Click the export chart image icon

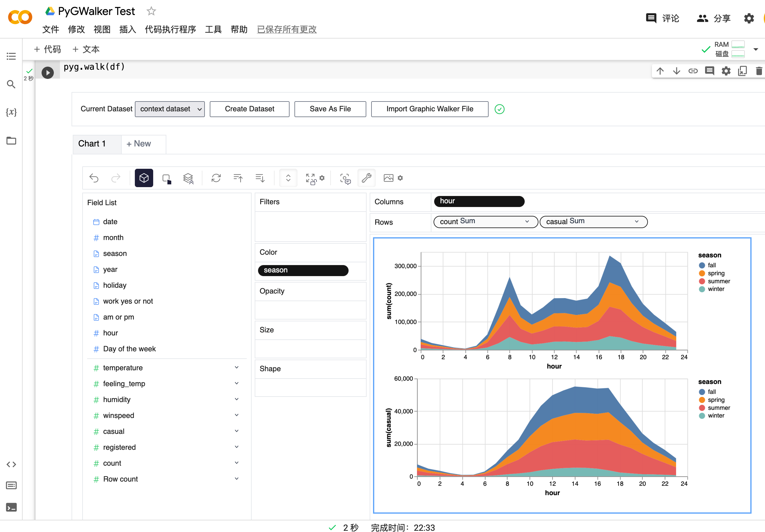tap(389, 178)
